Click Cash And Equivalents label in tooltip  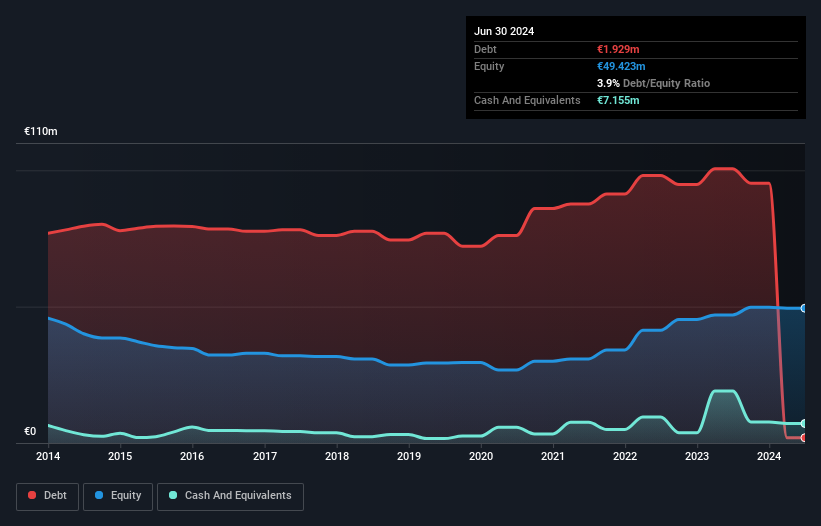pyautogui.click(x=527, y=100)
